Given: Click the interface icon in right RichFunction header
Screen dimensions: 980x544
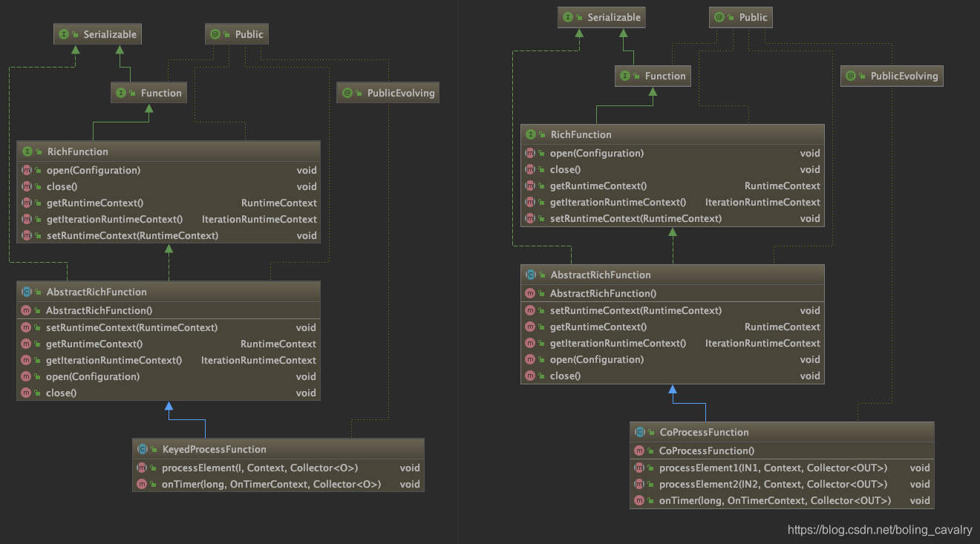Looking at the screenshot, I should (x=531, y=134).
